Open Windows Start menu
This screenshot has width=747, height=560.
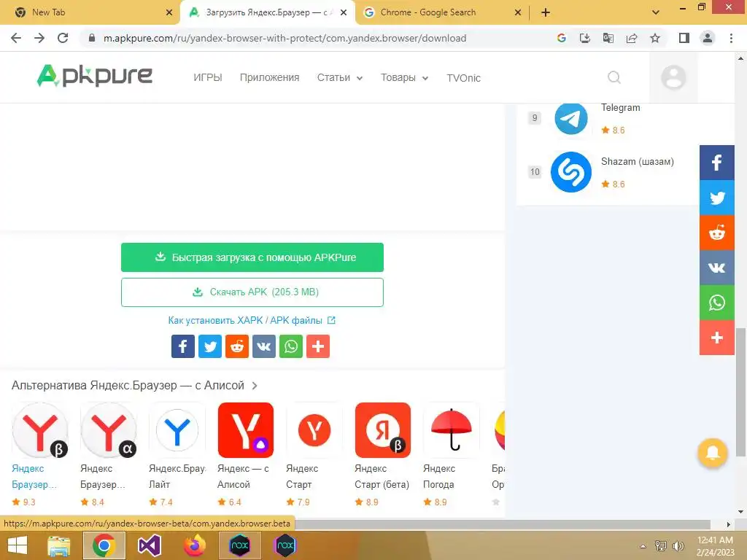coord(18,545)
